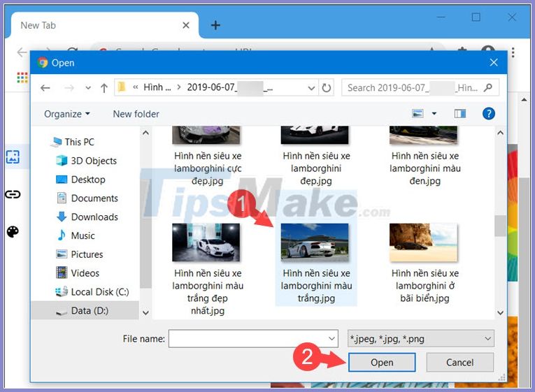The height and width of the screenshot is (392, 535).
Task: Open Desktop in the navigation pane
Action: tap(80, 180)
